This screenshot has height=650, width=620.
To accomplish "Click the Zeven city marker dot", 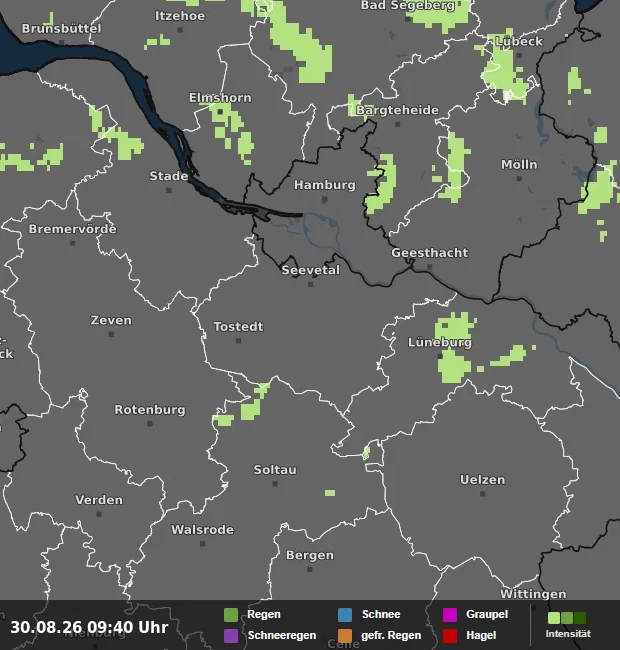I will point(111,335).
